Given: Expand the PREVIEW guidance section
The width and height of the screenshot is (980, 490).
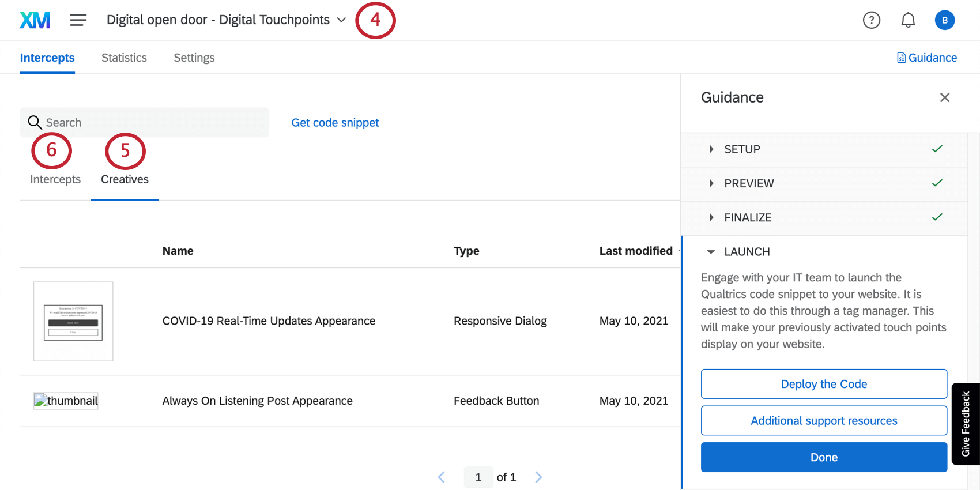Looking at the screenshot, I should point(711,183).
